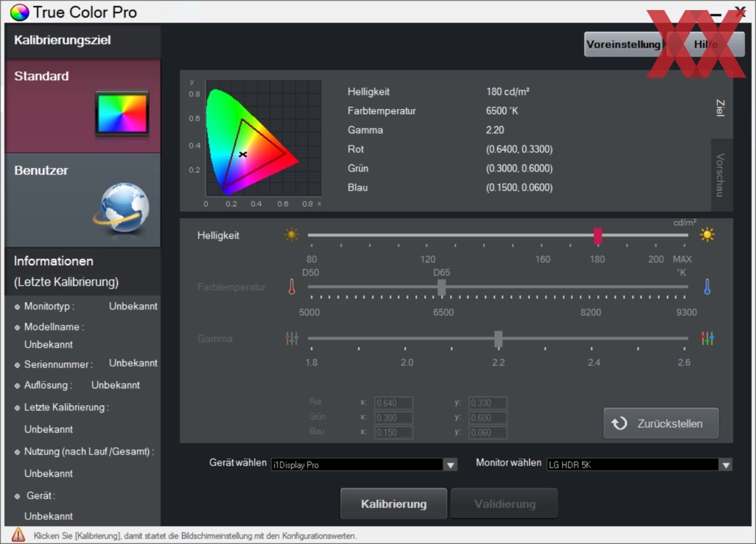756x544 pixels.
Task: Click the MAX label on brightness scale
Action: 682,259
